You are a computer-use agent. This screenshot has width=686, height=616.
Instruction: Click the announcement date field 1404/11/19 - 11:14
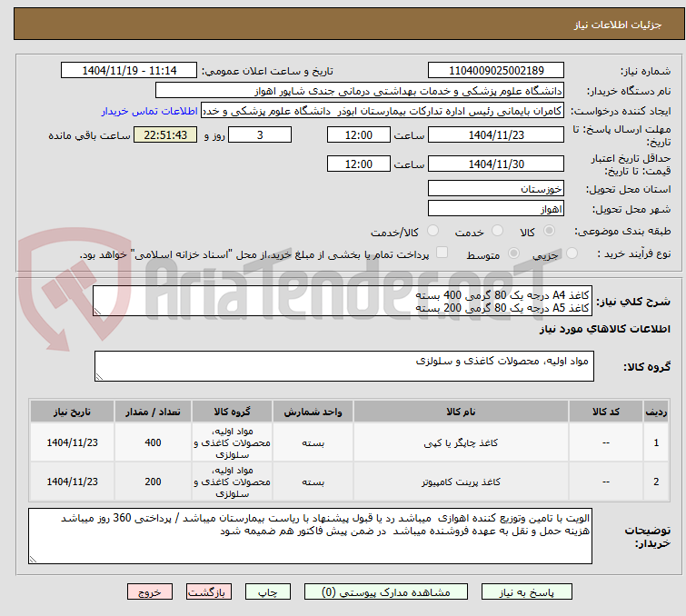click(x=129, y=71)
